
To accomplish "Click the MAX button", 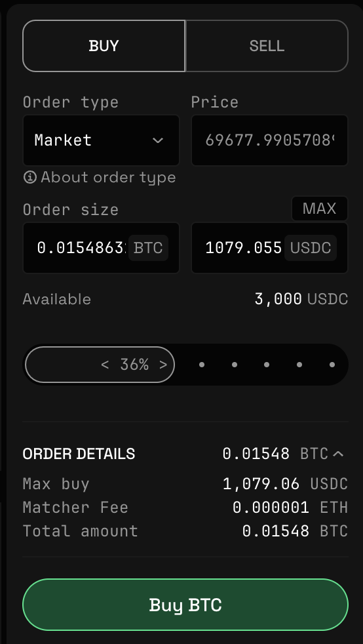I will point(320,209).
